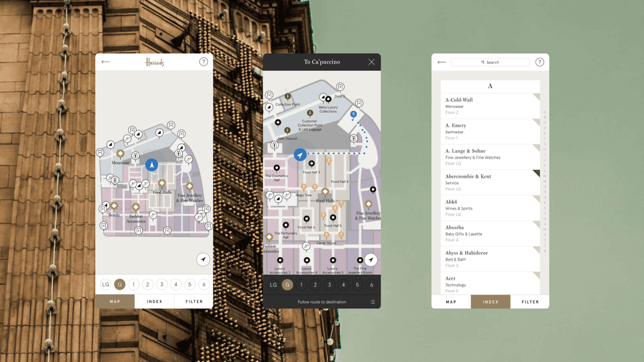Choose floor 6 in Harrods map screen
This screenshot has height=362, width=644.
(204, 284)
